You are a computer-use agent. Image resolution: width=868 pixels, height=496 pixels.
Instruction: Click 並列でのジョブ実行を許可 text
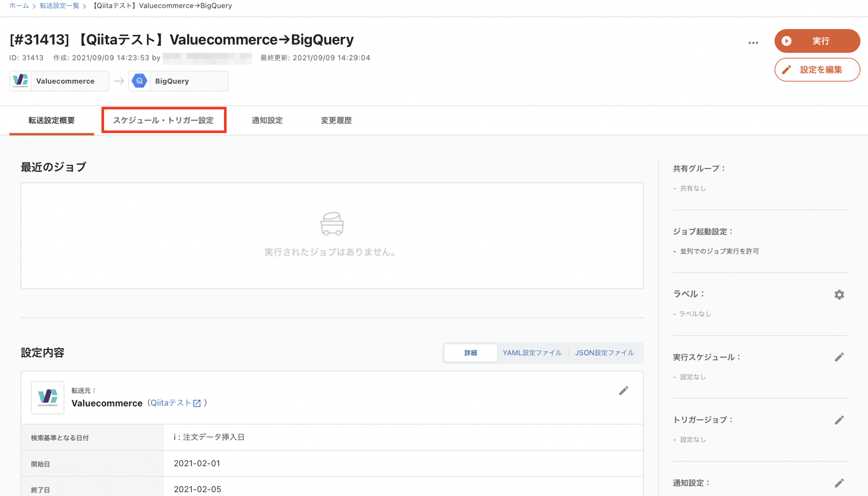pyautogui.click(x=719, y=251)
